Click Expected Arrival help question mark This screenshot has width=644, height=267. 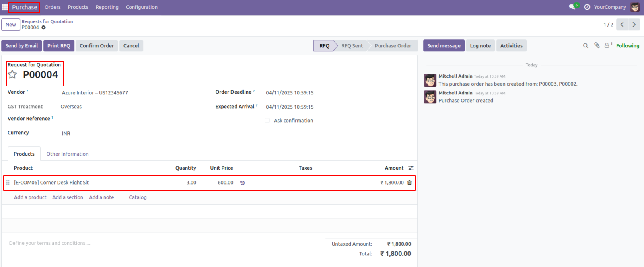pyautogui.click(x=257, y=105)
